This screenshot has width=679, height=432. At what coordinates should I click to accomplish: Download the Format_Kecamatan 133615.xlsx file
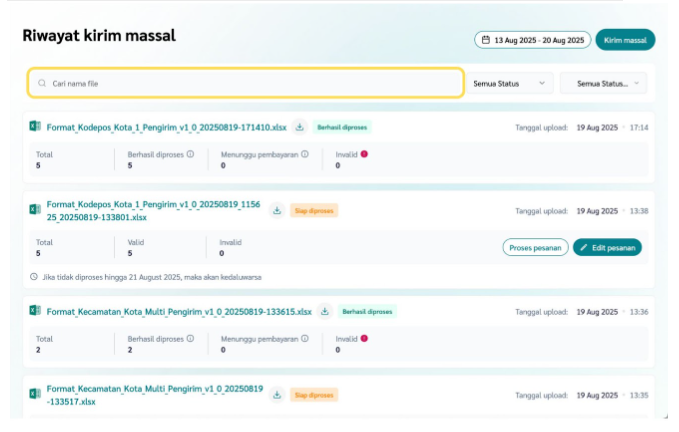point(325,311)
